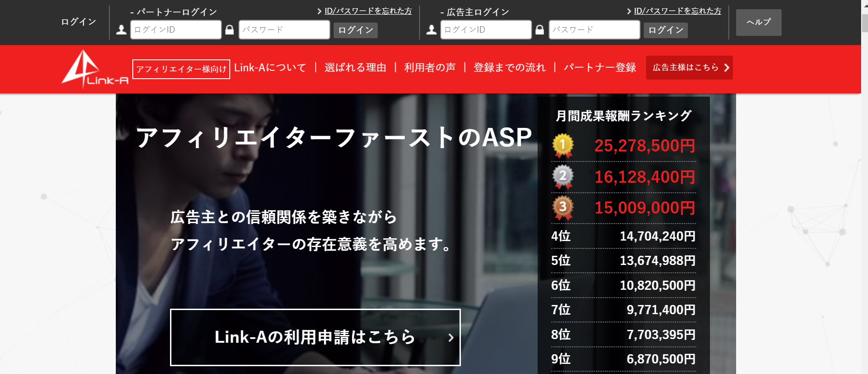This screenshot has width=868, height=374.
Task: Focus the partner パスワード field
Action: (x=284, y=30)
